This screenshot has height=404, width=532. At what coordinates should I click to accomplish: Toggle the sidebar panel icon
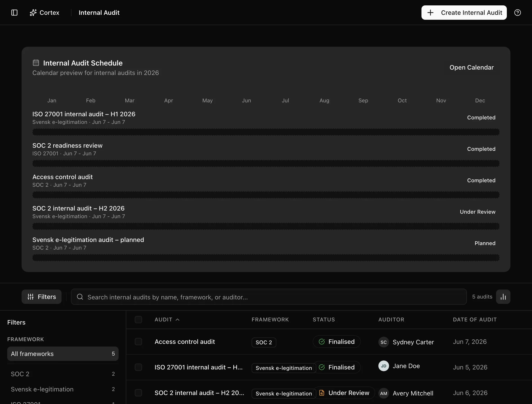pyautogui.click(x=14, y=13)
